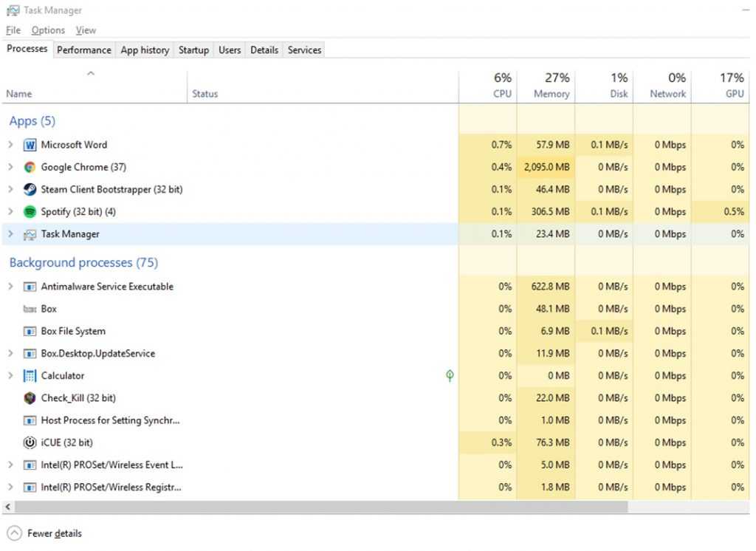Click Chrome's 2,095.0 MB memory cell
Screen dimensions: 756x551
(x=546, y=167)
